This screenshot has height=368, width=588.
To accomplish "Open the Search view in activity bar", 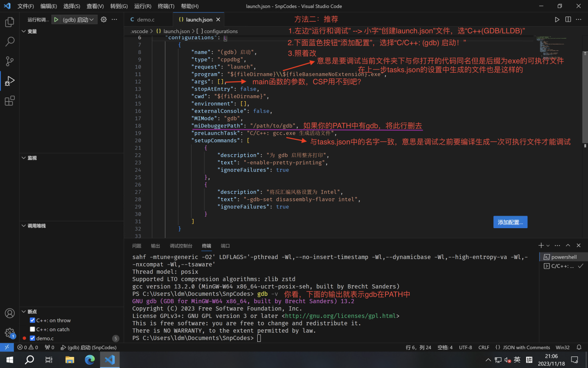I will click(10, 41).
